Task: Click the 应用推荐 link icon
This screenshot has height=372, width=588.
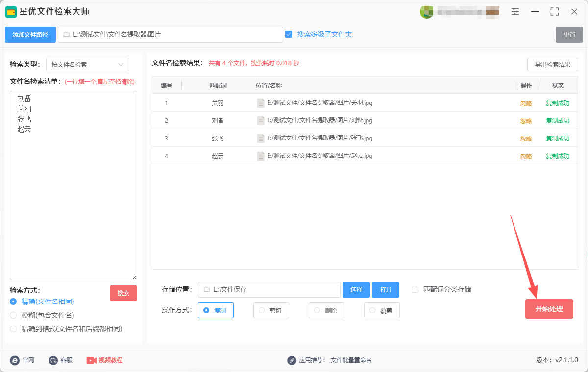Action: (x=292, y=360)
